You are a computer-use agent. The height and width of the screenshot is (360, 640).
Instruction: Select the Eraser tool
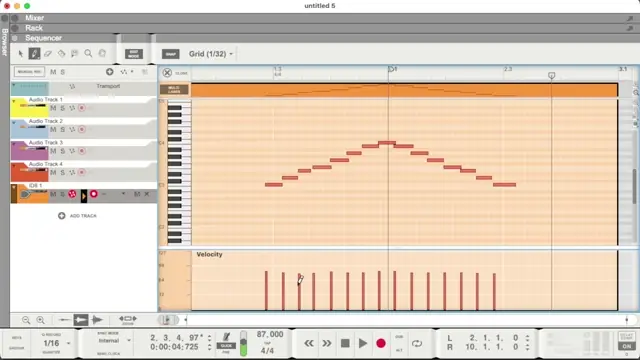coord(48,53)
